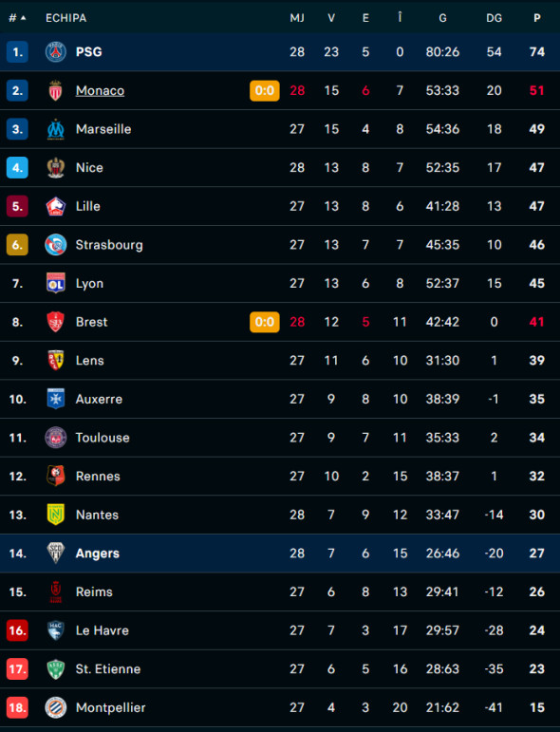Viewport: 560px width, 732px height.
Task: Click the Strasbourg crest icon
Action: click(x=56, y=245)
